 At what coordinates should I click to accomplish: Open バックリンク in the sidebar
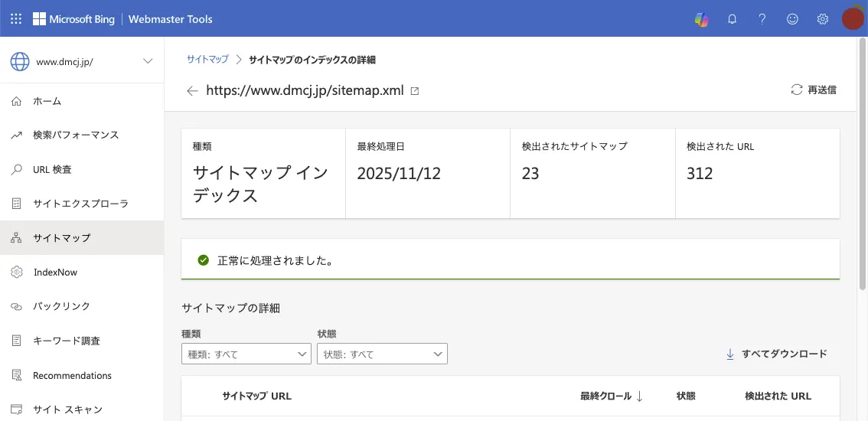click(x=82, y=306)
